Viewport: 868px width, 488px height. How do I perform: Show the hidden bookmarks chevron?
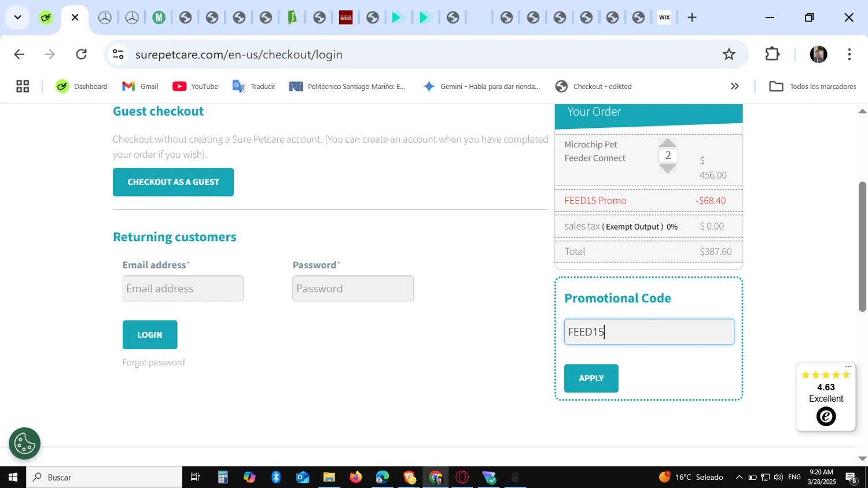(x=734, y=86)
